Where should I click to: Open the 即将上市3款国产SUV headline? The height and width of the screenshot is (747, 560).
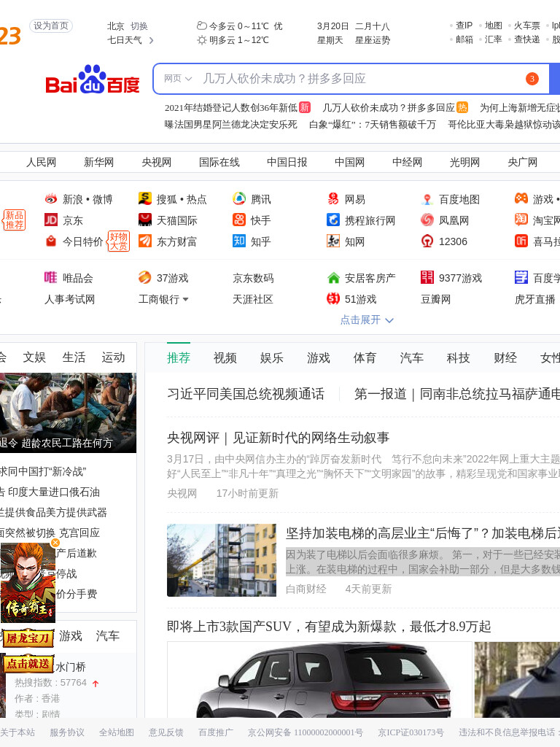329,627
